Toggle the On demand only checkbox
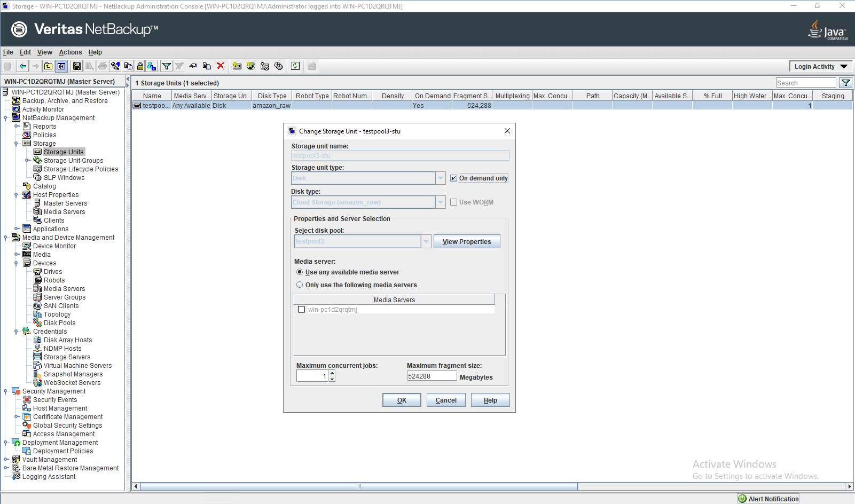 (x=453, y=178)
